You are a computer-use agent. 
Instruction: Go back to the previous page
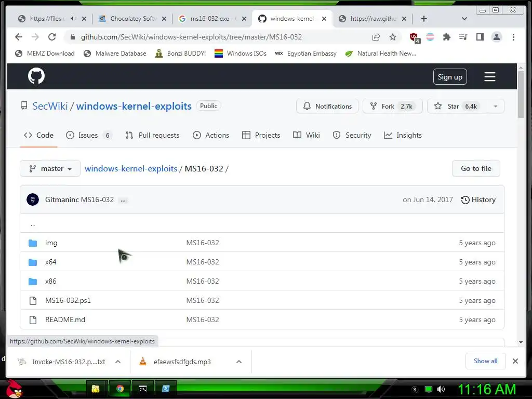[19, 37]
